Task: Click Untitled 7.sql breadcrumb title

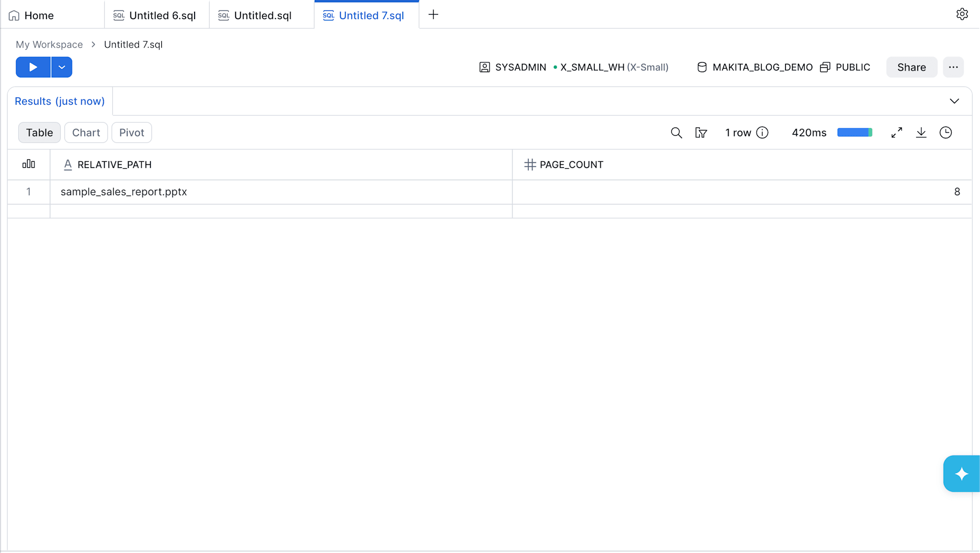Action: pyautogui.click(x=133, y=45)
